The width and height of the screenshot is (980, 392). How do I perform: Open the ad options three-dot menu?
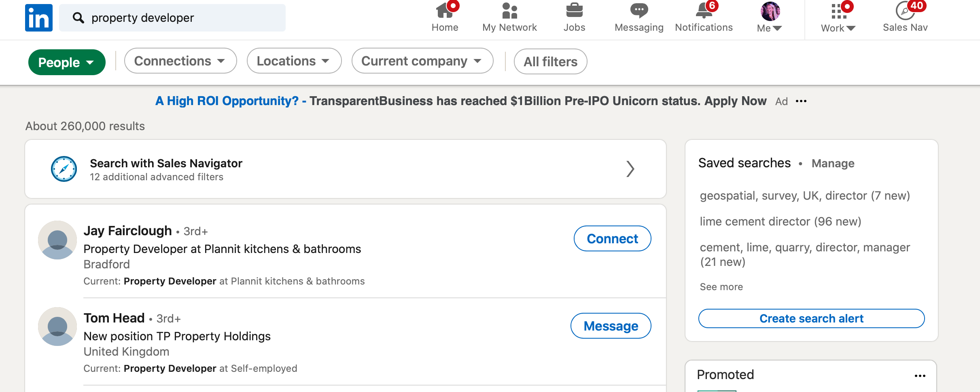tap(801, 101)
